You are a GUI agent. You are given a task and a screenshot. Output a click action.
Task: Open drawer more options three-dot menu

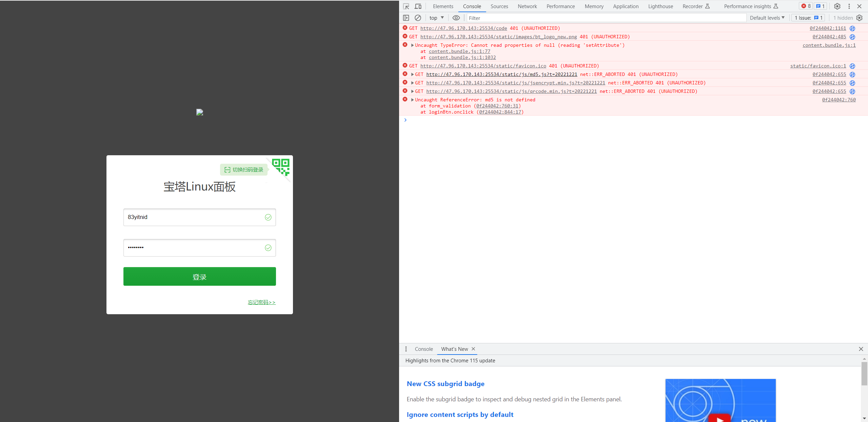[x=406, y=349]
